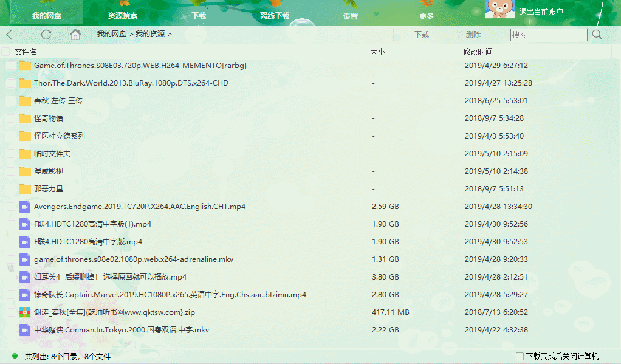The height and width of the screenshot is (364, 621).
Task: Switch to 资源搜索 tab
Action: tap(123, 15)
